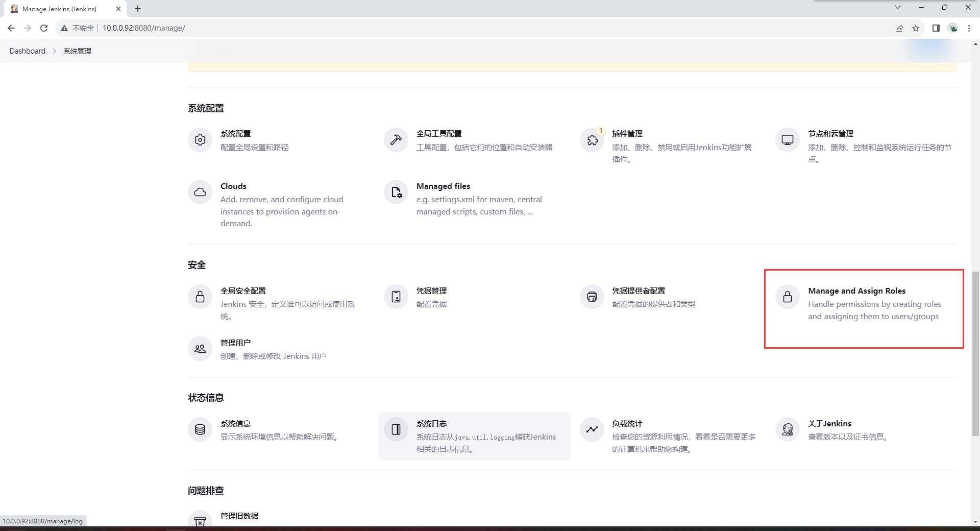The width and height of the screenshot is (980, 531).
Task: Open the Clouds cloud icon
Action: point(200,192)
